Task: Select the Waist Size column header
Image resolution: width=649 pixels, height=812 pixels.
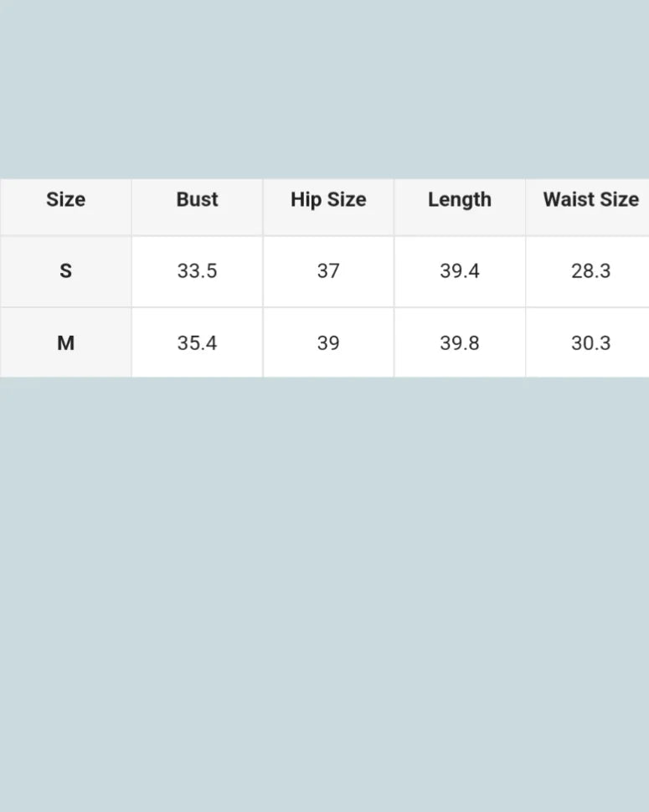Action: pos(590,200)
